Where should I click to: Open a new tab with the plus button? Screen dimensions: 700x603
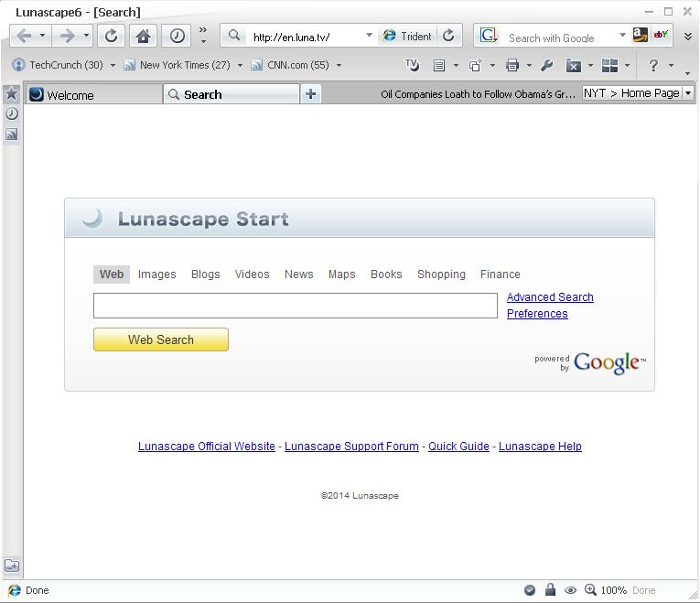[311, 94]
